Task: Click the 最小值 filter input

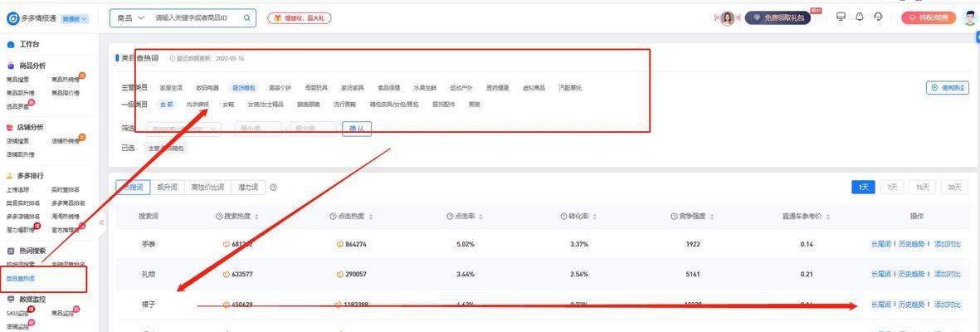Action: tap(258, 129)
